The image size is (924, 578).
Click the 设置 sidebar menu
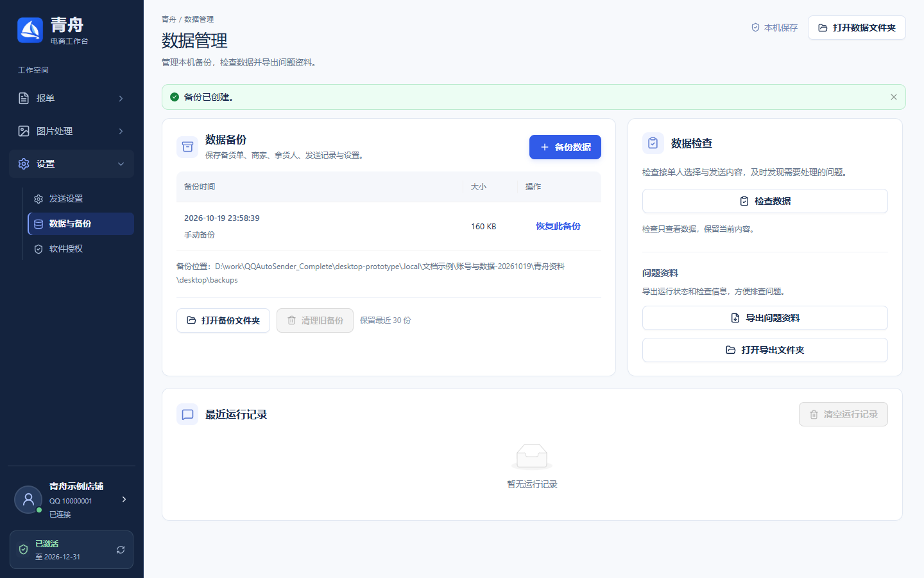click(x=71, y=164)
